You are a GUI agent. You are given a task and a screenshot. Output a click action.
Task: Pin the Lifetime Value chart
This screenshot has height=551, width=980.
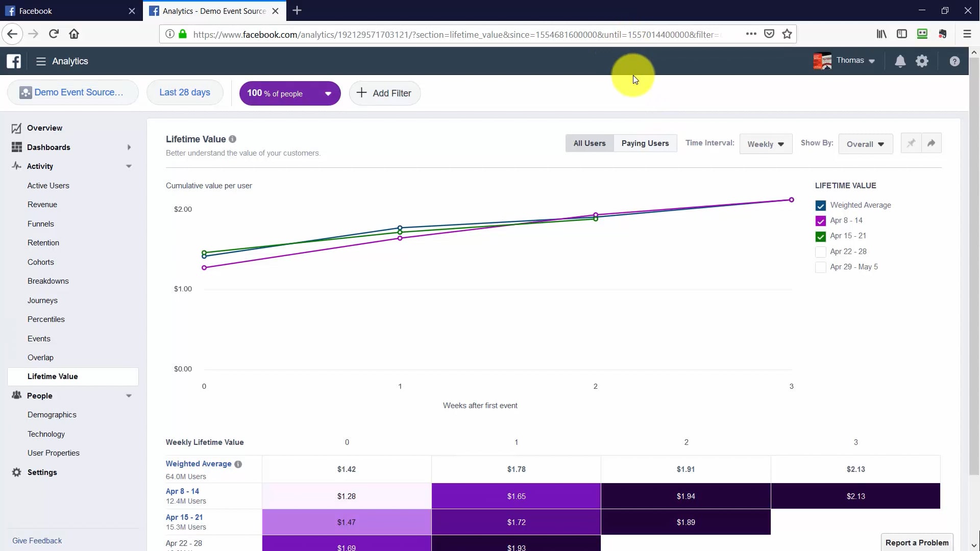(911, 143)
